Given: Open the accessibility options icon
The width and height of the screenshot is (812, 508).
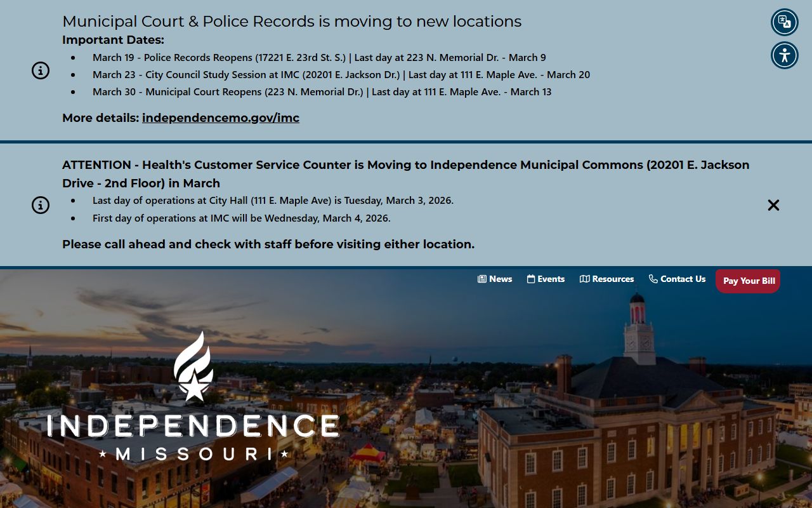Looking at the screenshot, I should (785, 55).
